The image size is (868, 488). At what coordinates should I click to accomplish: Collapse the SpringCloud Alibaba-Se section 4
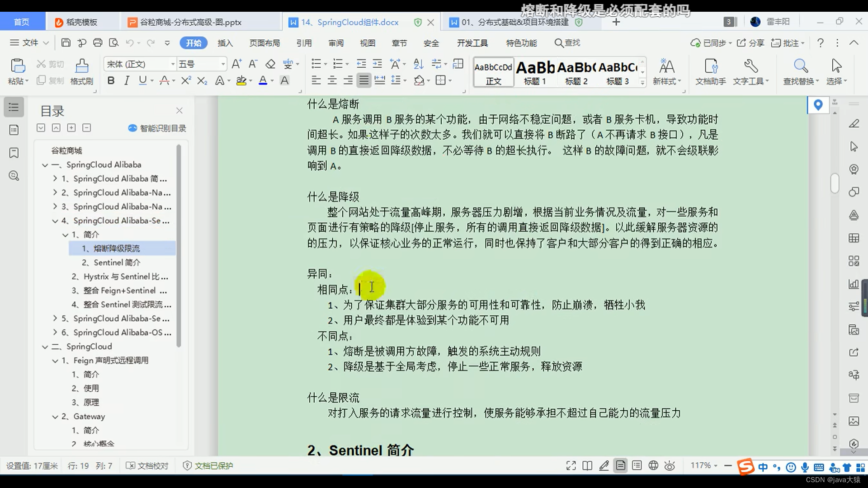[x=55, y=221]
